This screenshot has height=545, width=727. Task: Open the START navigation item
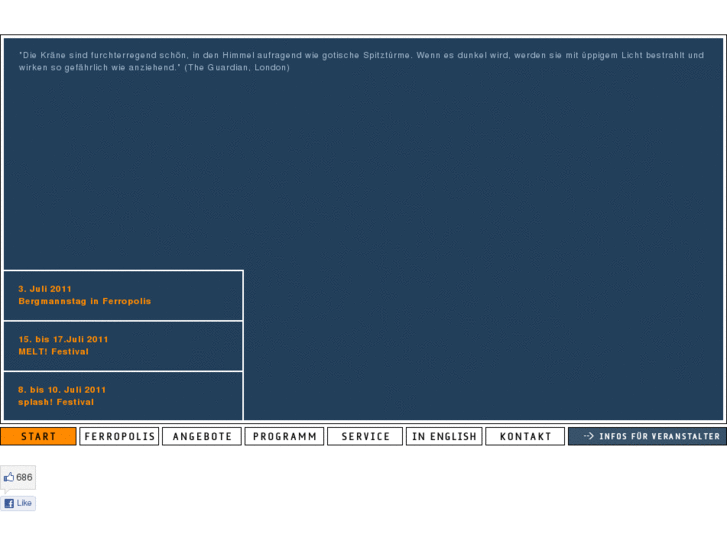pyautogui.click(x=38, y=436)
